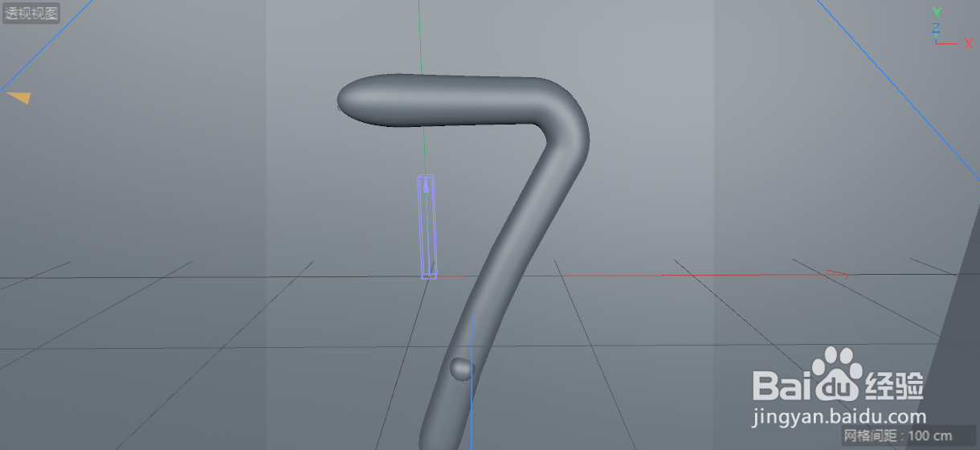
Task: Click the 透视视图 viewport label
Action: (31, 13)
